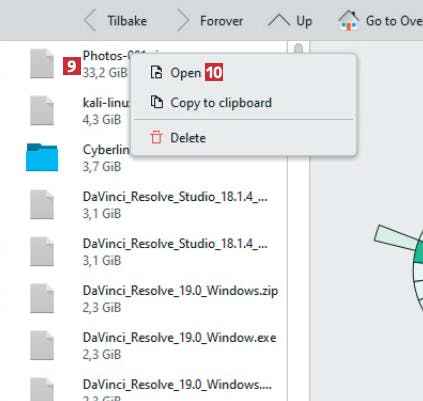Click the Copy to clipboard icon

pos(156,102)
